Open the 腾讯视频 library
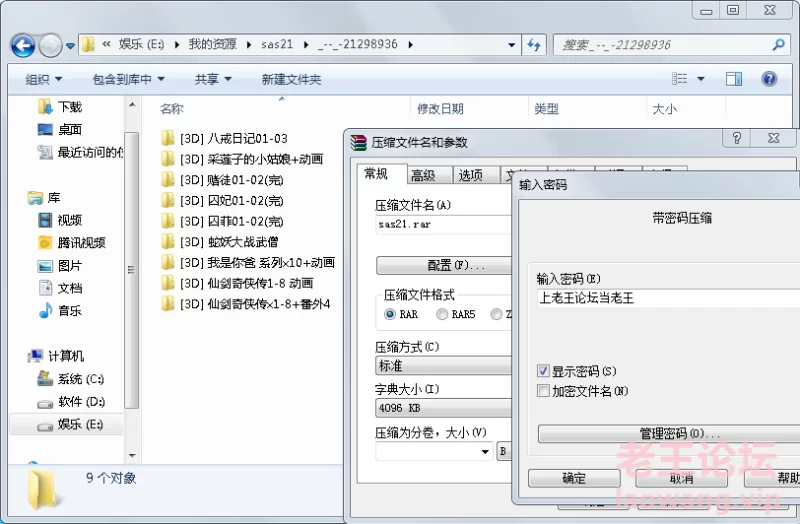Viewport: 800px width, 524px height. pyautogui.click(x=72, y=243)
